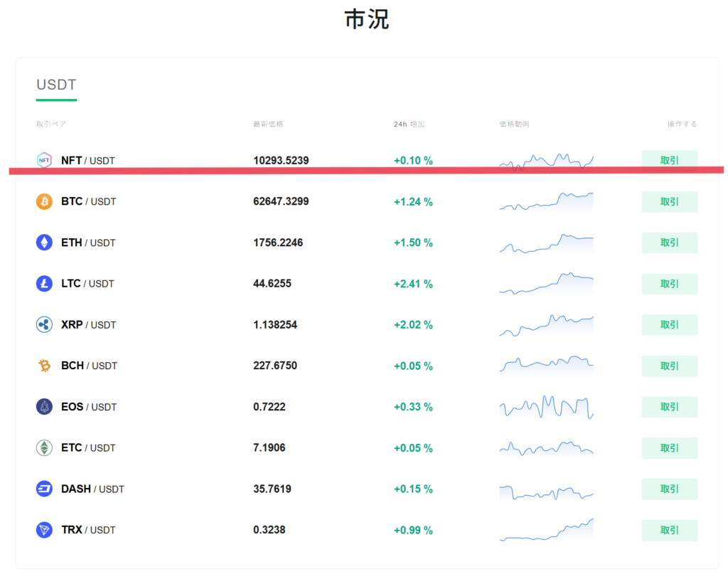Click the TRX / USDT pair name
This screenshot has width=728, height=579.
pos(88,530)
